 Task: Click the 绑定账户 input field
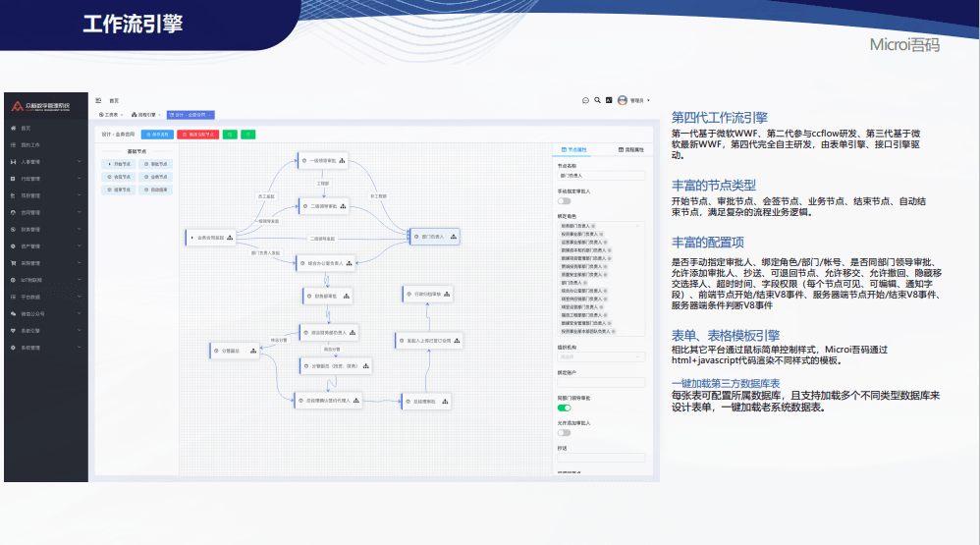pyautogui.click(x=601, y=383)
